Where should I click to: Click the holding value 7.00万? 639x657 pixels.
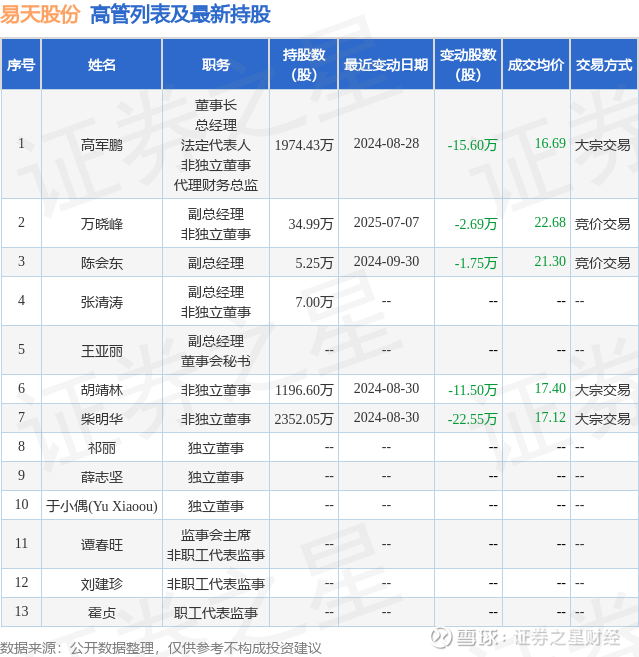314,302
